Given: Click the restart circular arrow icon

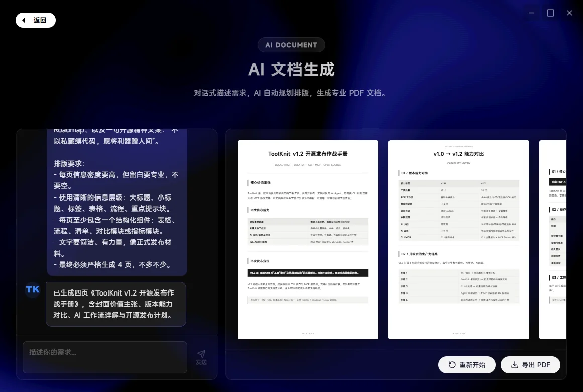Looking at the screenshot, I should (x=452, y=365).
